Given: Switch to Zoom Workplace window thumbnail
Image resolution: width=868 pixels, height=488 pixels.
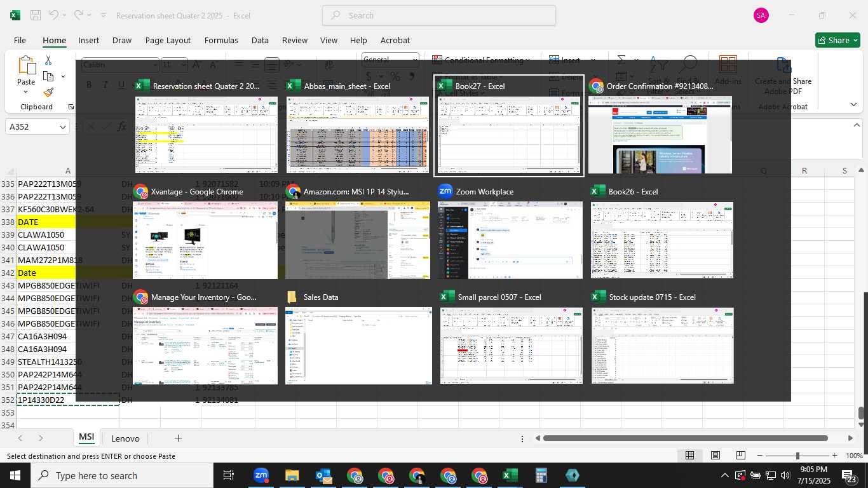Looking at the screenshot, I should [509, 232].
